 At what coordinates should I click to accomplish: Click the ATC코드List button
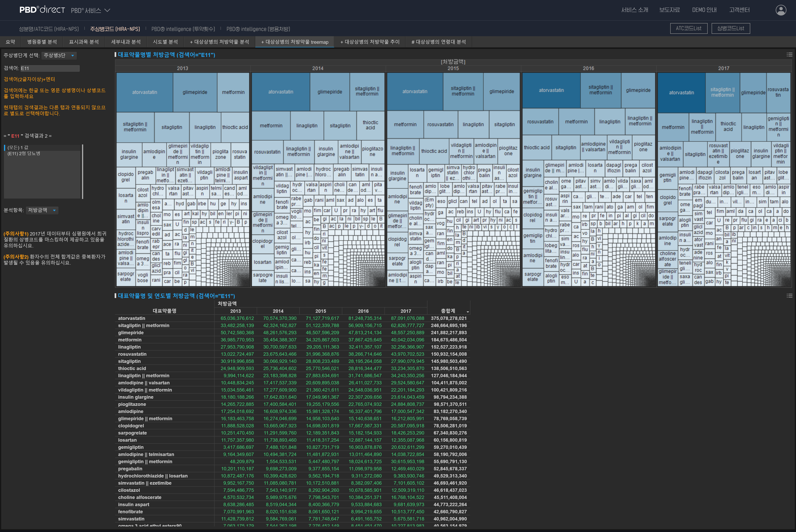tap(689, 28)
